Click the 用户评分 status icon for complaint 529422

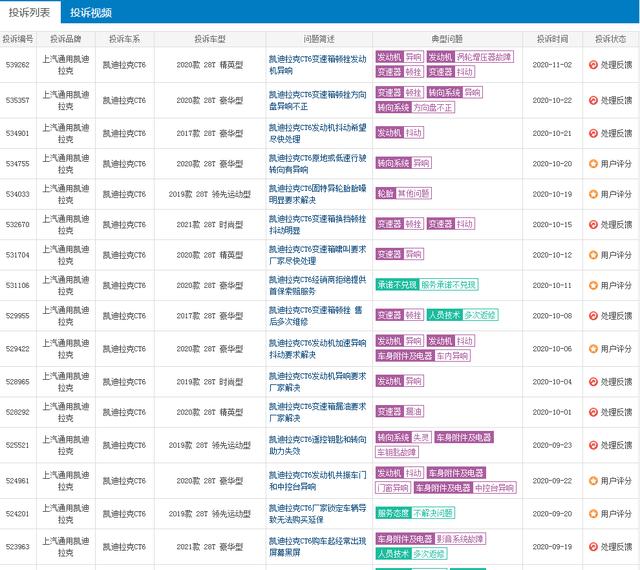[x=593, y=349]
